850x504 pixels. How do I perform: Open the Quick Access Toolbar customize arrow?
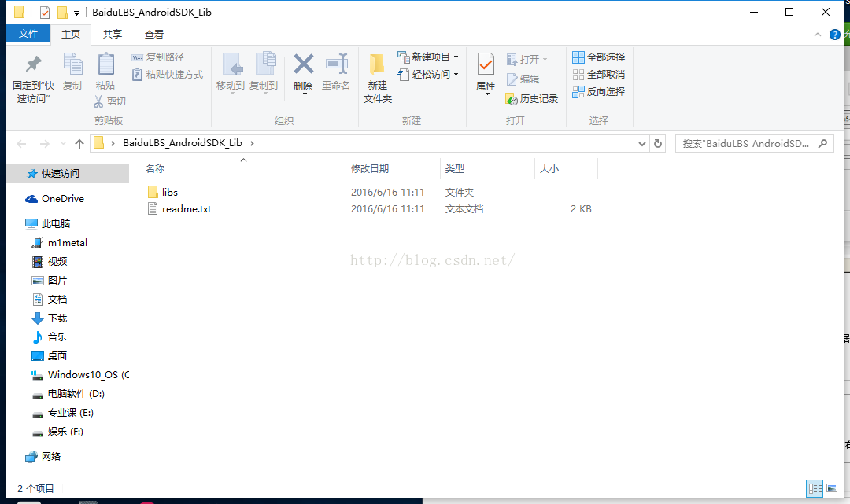coord(77,13)
